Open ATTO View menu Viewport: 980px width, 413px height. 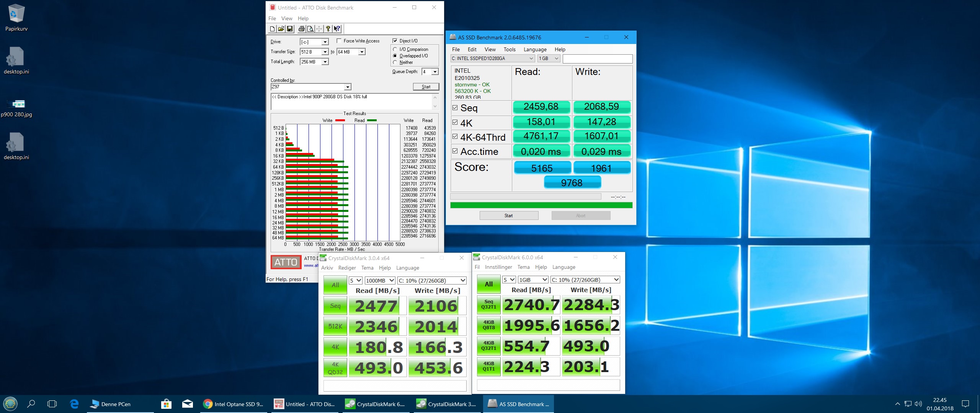pyautogui.click(x=286, y=18)
